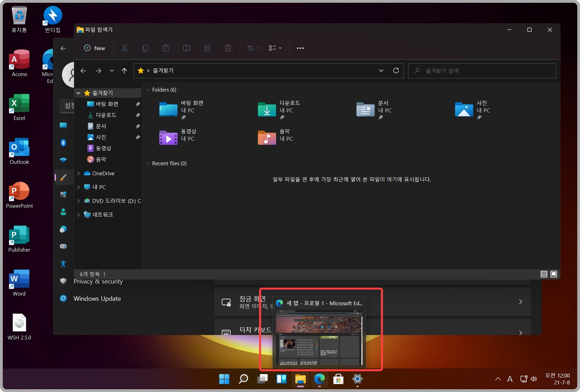Click the Edge 새 탭 preview thumbnail

pos(319,337)
